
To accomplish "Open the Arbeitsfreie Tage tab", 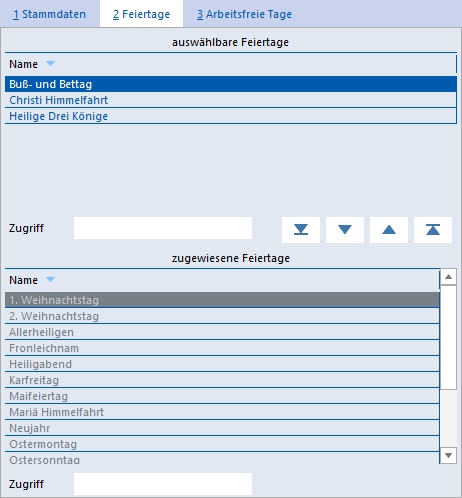I will [x=244, y=14].
